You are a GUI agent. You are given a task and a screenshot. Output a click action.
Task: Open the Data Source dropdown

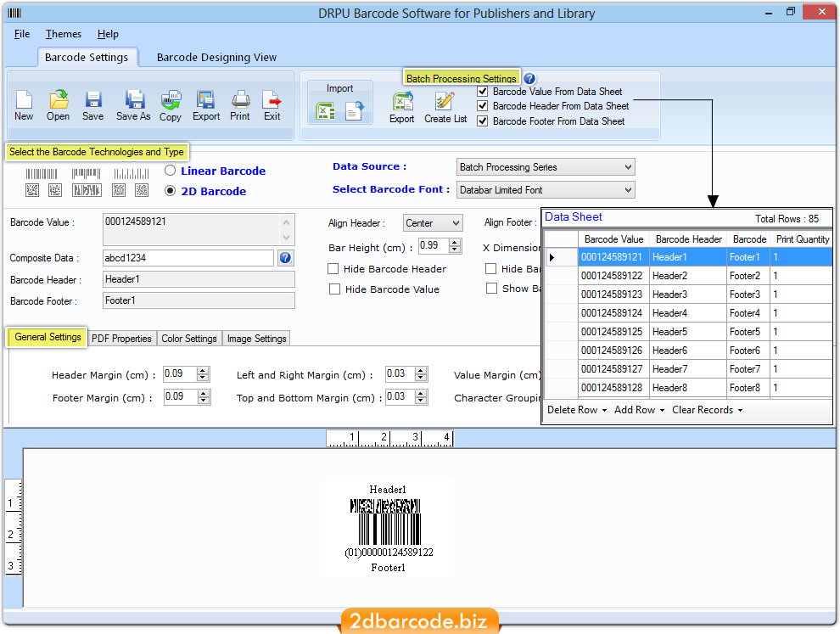pos(546,167)
